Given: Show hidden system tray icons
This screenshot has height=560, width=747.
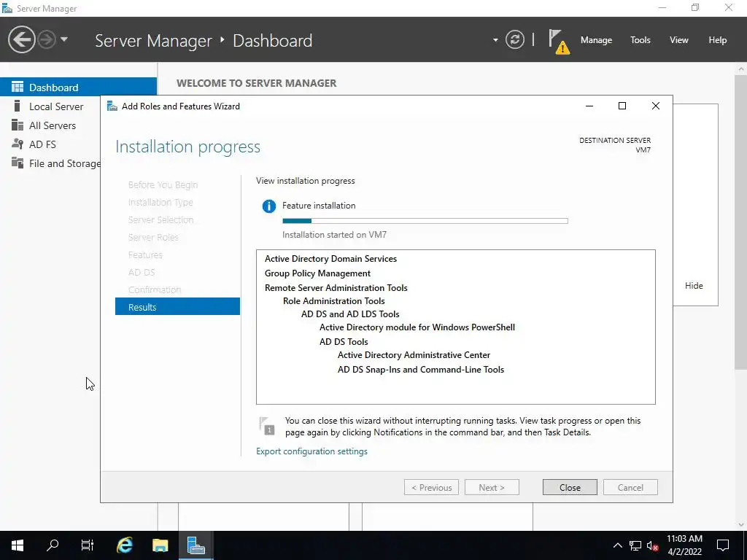Looking at the screenshot, I should [617, 545].
